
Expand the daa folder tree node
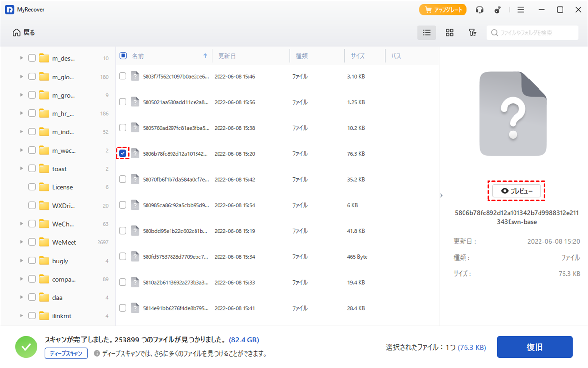pos(21,297)
